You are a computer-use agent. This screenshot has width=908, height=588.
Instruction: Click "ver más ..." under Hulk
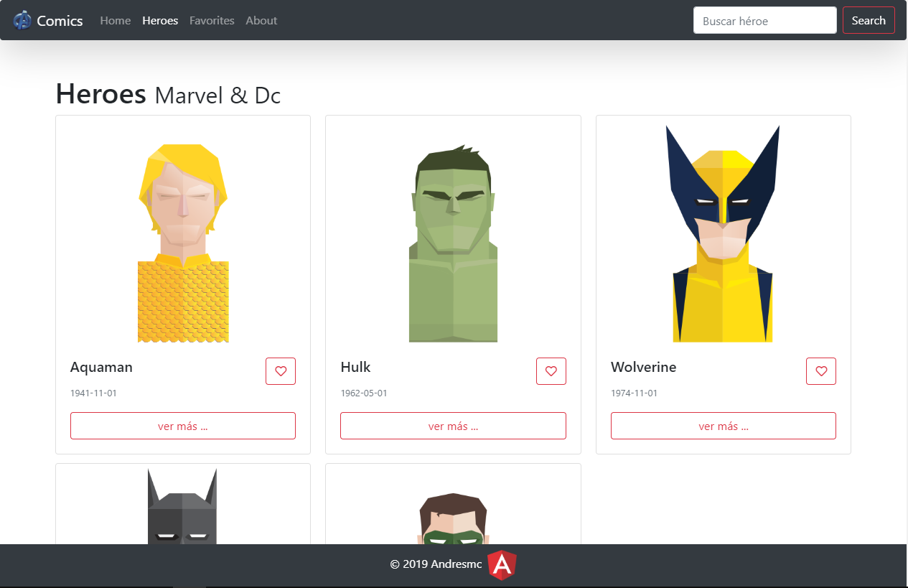point(453,426)
